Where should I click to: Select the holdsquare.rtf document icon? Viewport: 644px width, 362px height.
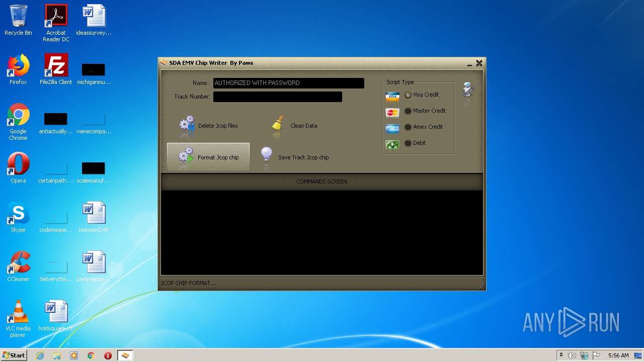pyautogui.click(x=56, y=316)
